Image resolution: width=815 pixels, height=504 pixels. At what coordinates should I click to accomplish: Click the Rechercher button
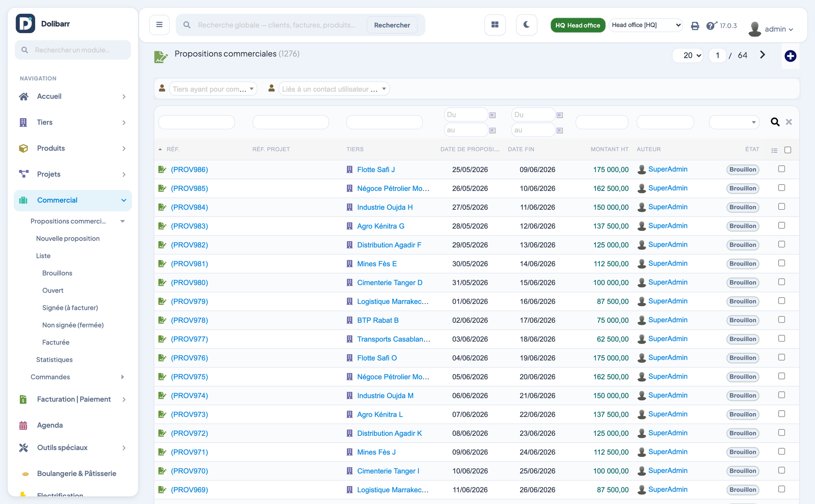(392, 25)
